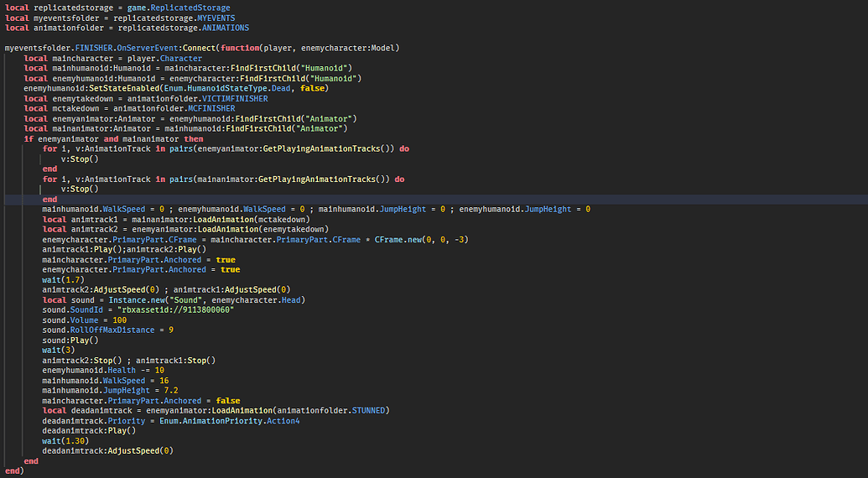Click the MCFINISHER identifier
Screen dimensions: 868x478
(211, 108)
